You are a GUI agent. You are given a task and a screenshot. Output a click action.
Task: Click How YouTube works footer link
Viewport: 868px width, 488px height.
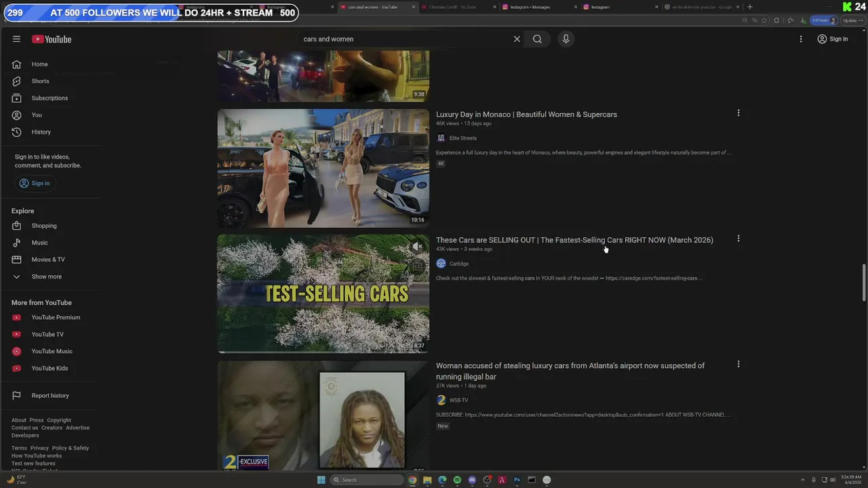(37, 456)
